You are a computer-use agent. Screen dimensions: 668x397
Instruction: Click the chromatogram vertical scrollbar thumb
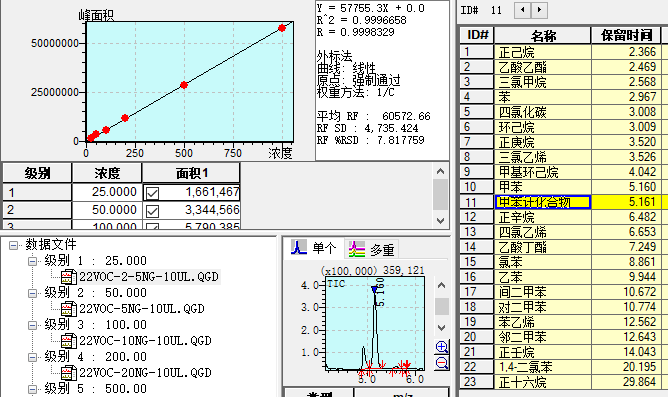442,306
